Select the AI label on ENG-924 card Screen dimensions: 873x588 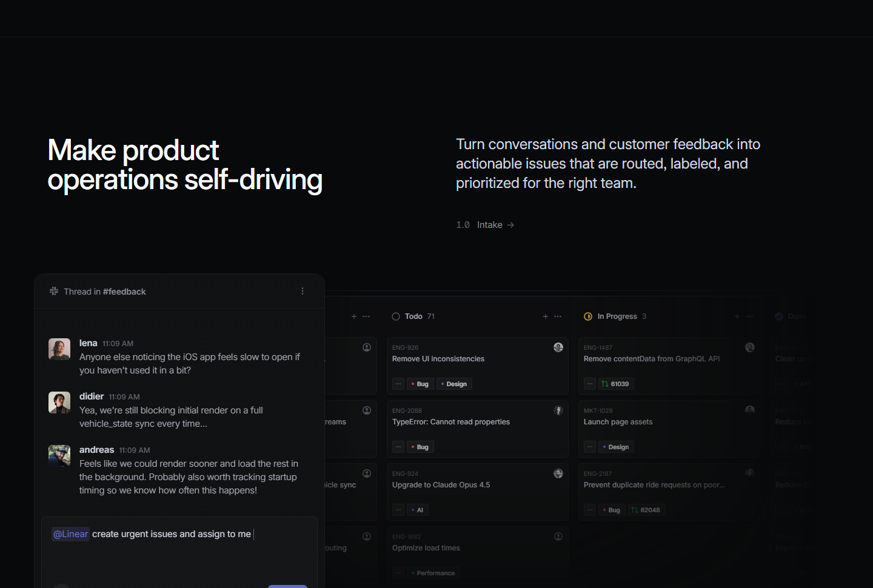click(417, 510)
